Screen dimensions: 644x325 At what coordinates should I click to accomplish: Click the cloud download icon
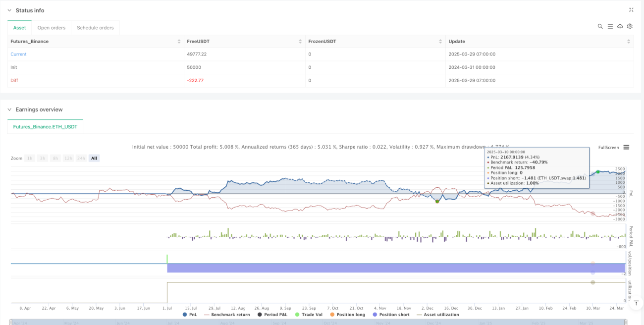coord(620,26)
